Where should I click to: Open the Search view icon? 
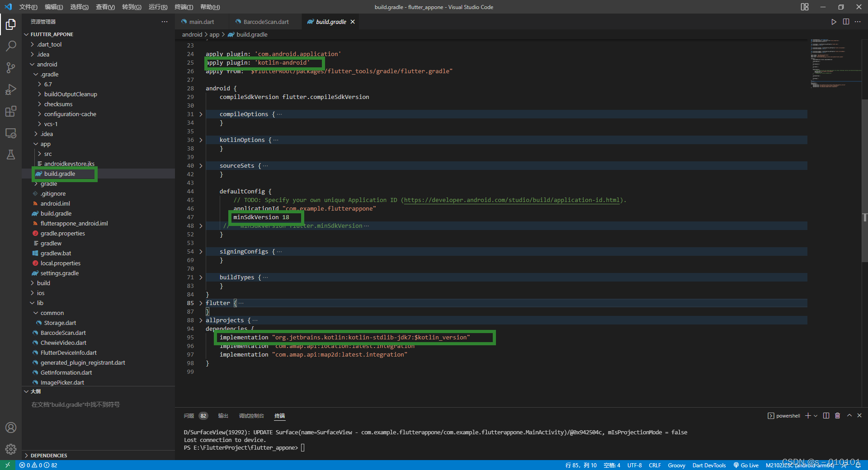tap(11, 46)
